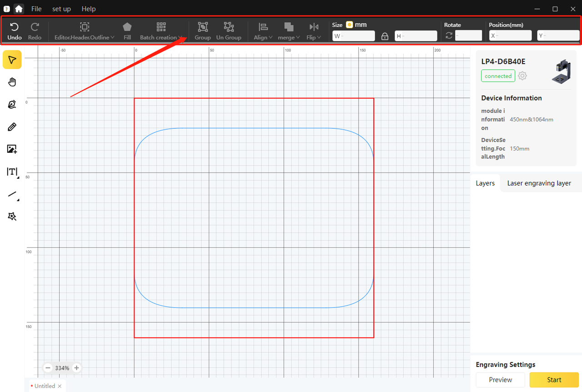Screen dimensions: 582x392
Task: Click the LP4-D6B40E device name
Action: click(x=503, y=62)
